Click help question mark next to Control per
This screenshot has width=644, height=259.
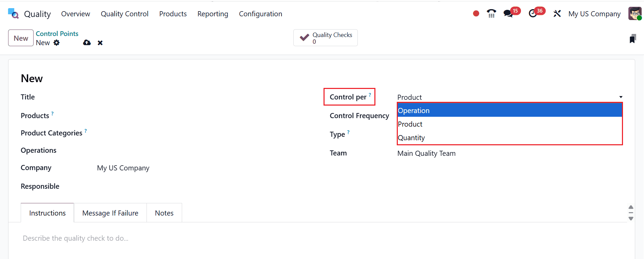pos(370,95)
